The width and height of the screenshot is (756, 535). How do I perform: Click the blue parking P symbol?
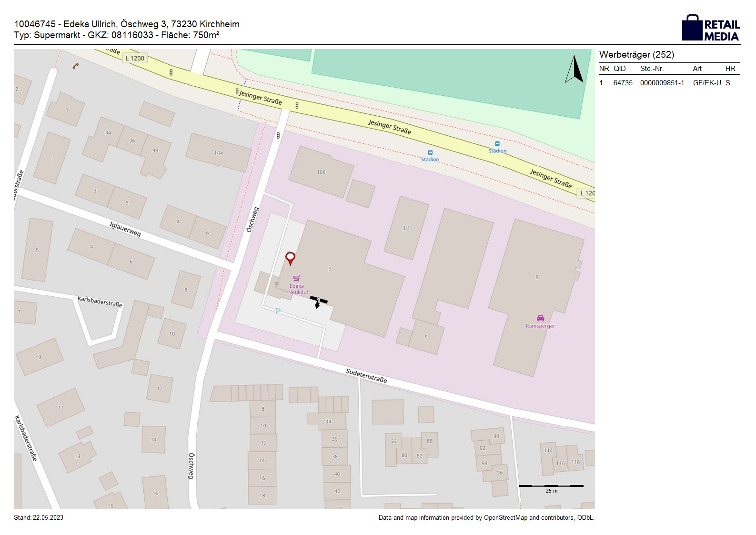(x=278, y=311)
